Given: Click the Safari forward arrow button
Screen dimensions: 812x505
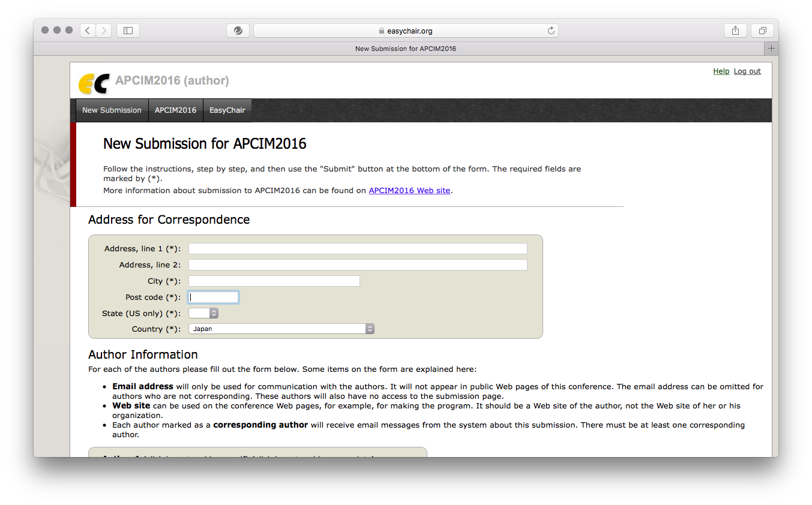Looking at the screenshot, I should pos(104,31).
